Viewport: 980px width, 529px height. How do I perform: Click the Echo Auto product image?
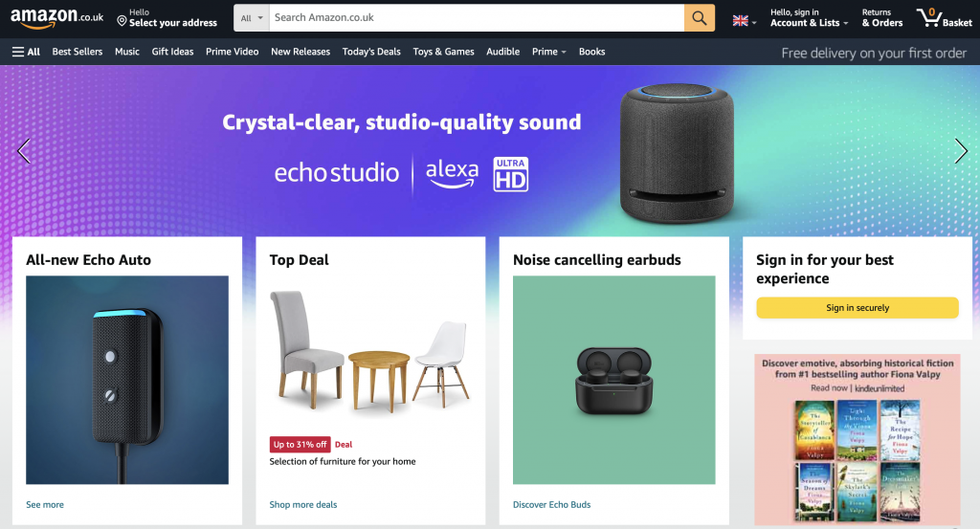click(127, 380)
